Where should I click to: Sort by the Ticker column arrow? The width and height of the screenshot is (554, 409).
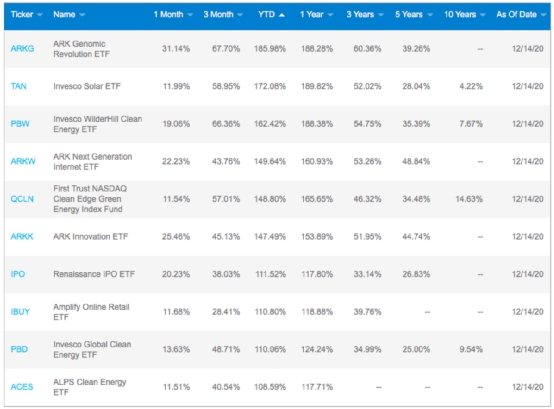click(40, 15)
